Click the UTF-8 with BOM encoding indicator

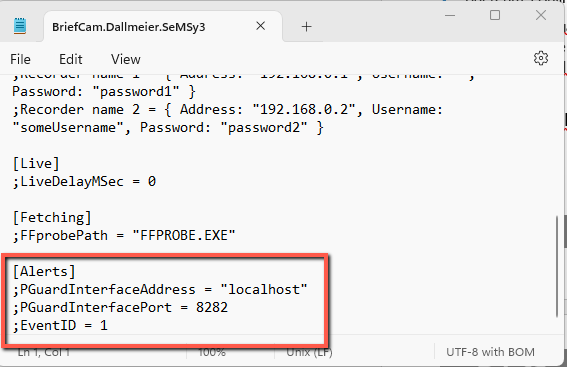(490, 352)
